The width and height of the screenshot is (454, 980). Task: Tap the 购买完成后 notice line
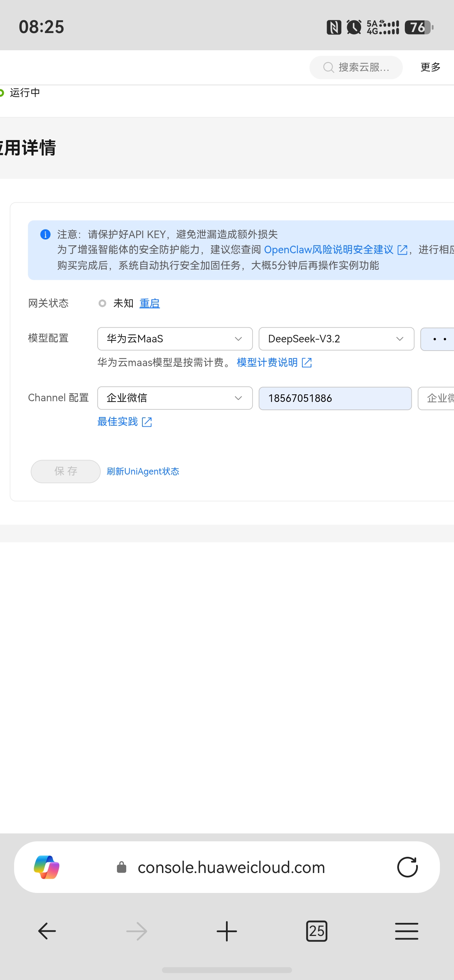coord(218,265)
